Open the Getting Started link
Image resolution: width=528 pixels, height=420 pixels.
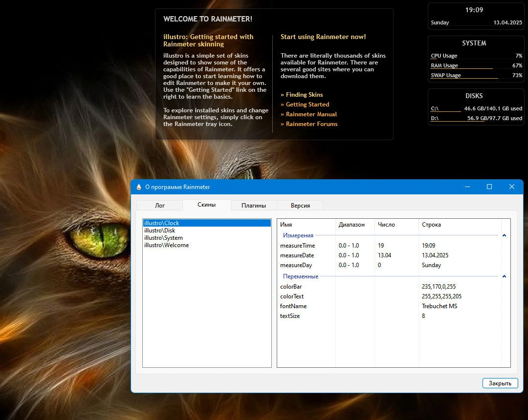(305, 104)
